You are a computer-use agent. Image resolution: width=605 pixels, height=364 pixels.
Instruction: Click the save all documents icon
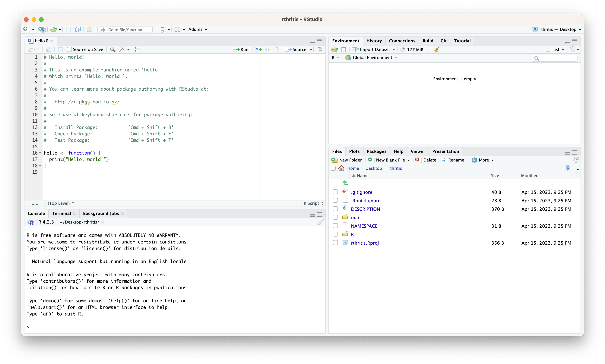[x=78, y=30]
